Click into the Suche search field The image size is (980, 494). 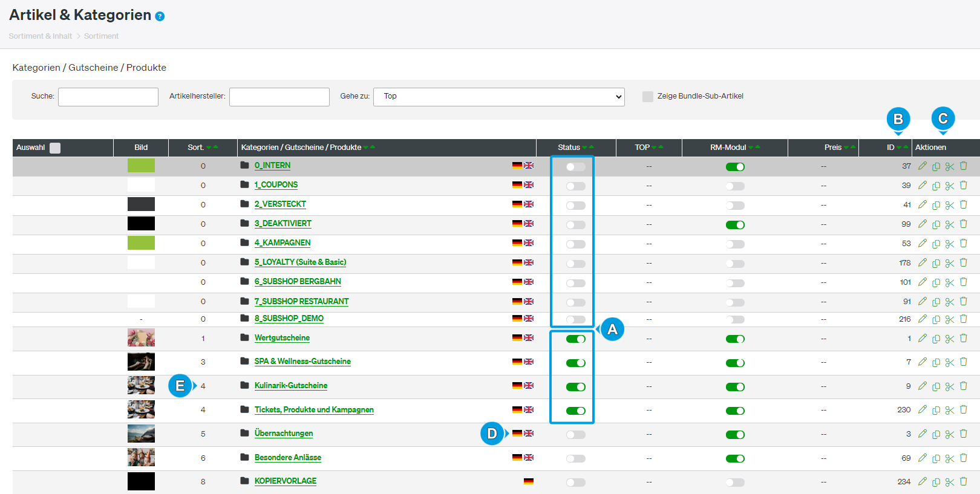108,97
